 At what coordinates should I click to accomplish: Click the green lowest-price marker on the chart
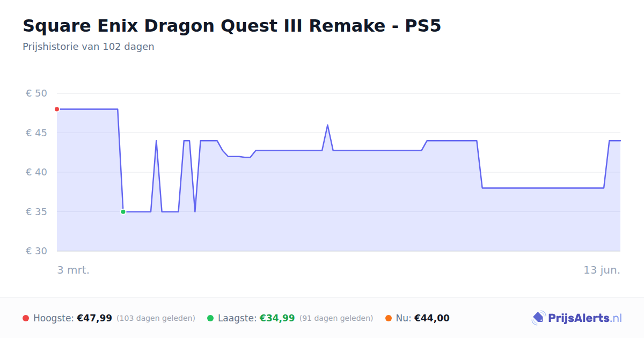(123, 212)
